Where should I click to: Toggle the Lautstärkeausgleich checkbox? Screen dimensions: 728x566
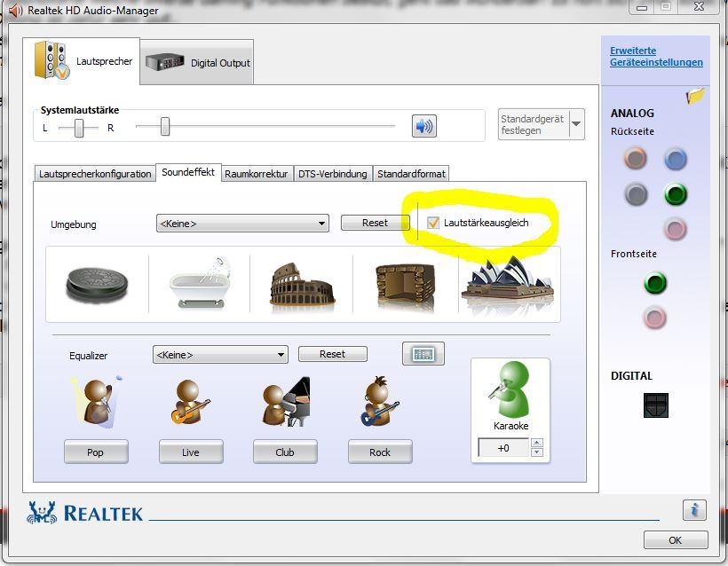coord(432,223)
